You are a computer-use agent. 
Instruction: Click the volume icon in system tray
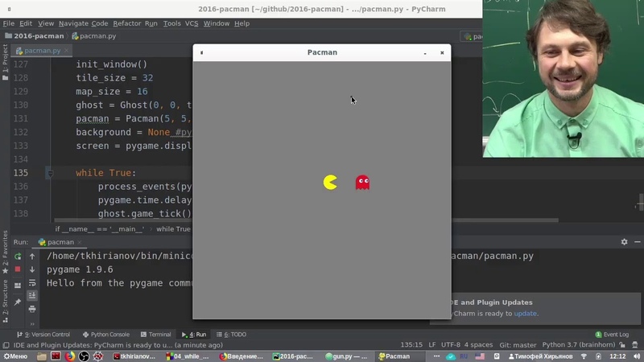637,356
